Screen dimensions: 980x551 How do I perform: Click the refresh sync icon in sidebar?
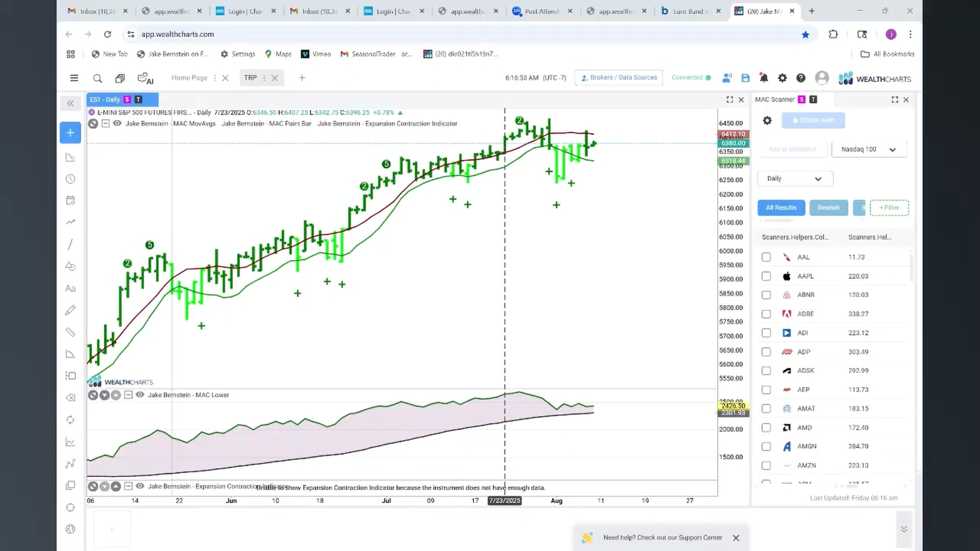[70, 420]
